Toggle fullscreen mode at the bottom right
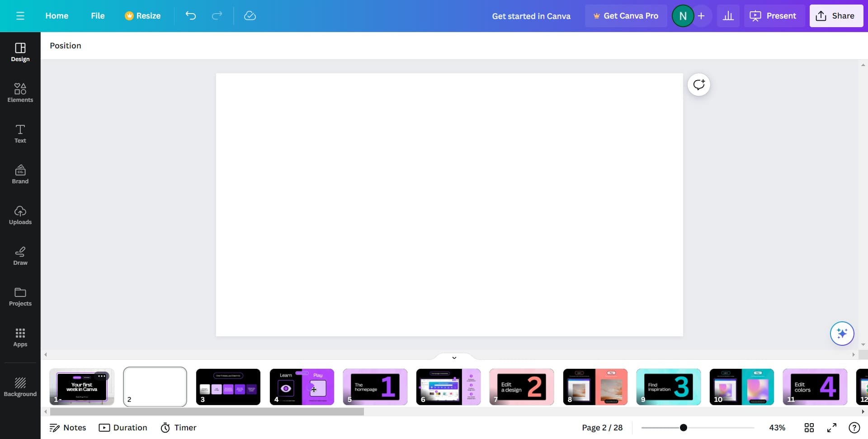Viewport: 868px width, 439px height. (831, 427)
